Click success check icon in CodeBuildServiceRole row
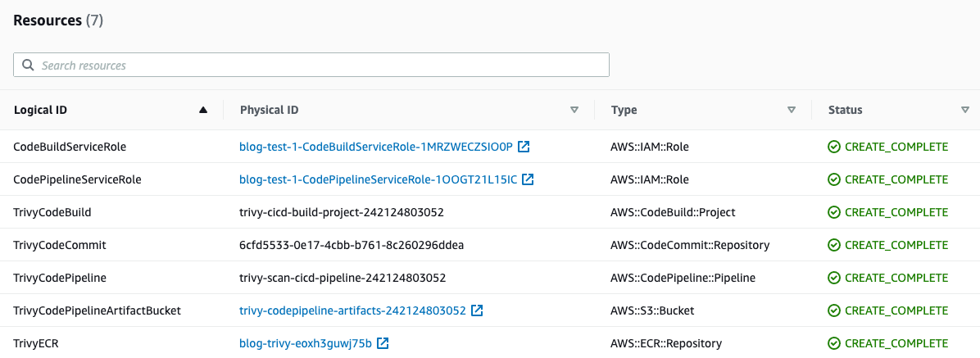Image resolution: width=980 pixels, height=358 pixels. [834, 147]
